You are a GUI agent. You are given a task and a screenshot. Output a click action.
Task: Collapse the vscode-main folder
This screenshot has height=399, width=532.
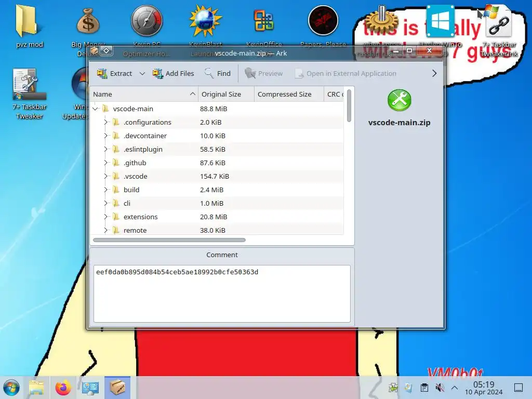(x=96, y=109)
